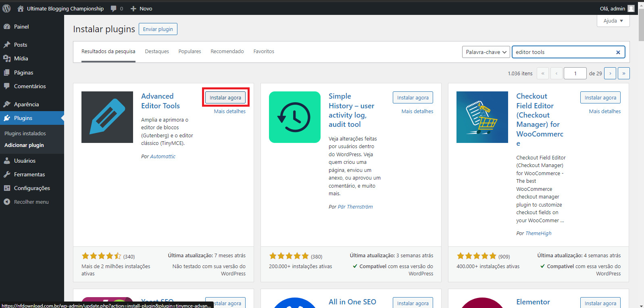Open Mais detalhes for Simple History
The height and width of the screenshot is (308, 644).
(x=417, y=112)
